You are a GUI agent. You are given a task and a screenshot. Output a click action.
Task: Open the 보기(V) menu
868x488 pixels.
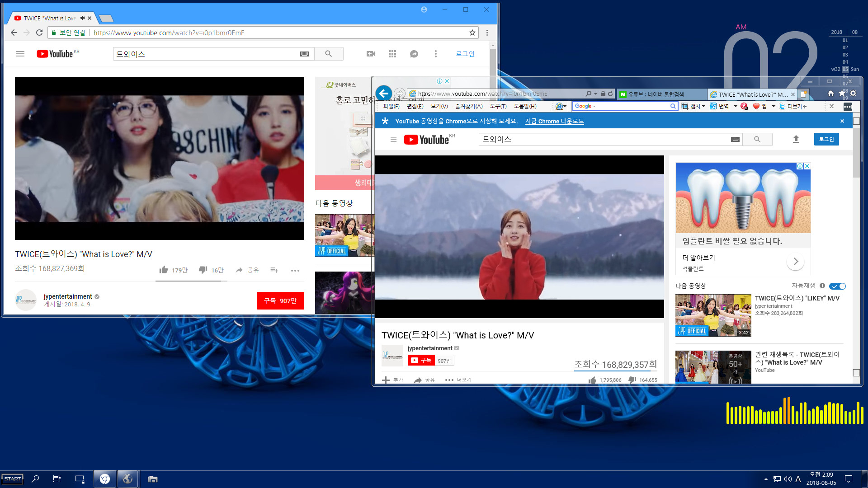click(x=439, y=106)
